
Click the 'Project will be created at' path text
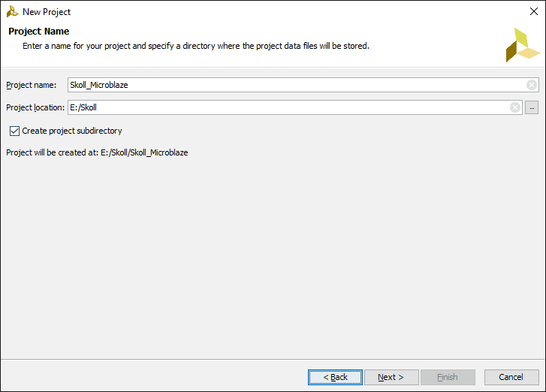97,152
